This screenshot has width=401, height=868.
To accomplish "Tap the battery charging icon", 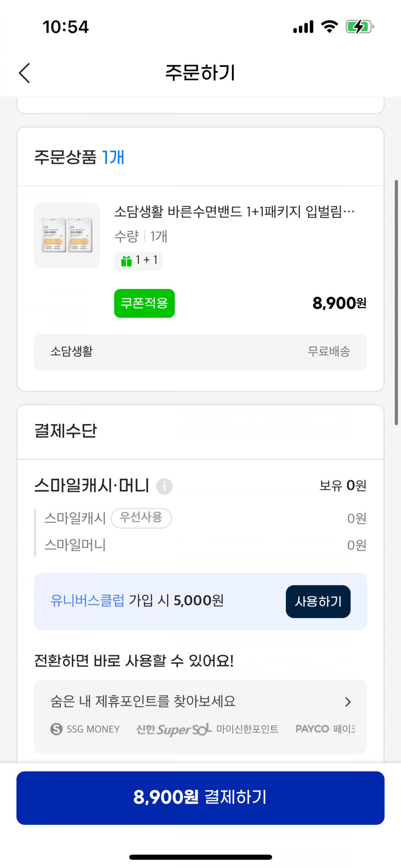I will point(359,27).
